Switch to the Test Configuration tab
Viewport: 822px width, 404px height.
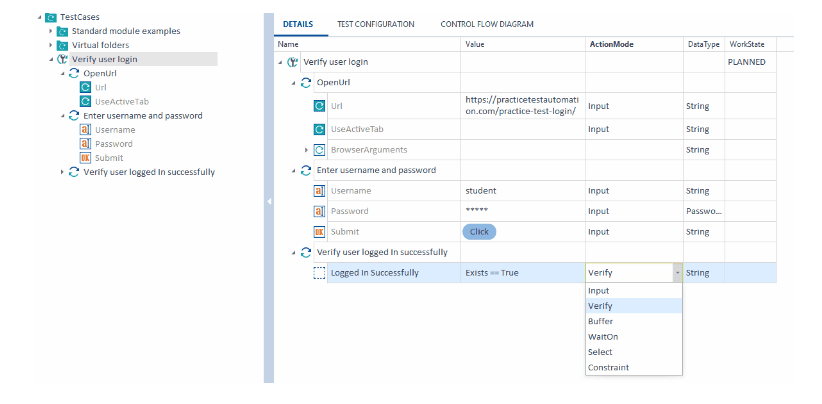[375, 24]
